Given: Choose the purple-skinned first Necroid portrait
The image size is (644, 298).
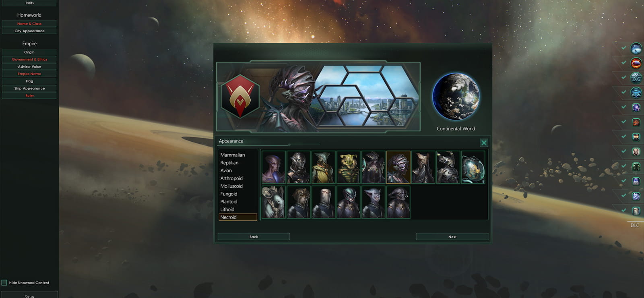Looking at the screenshot, I should click(273, 167).
